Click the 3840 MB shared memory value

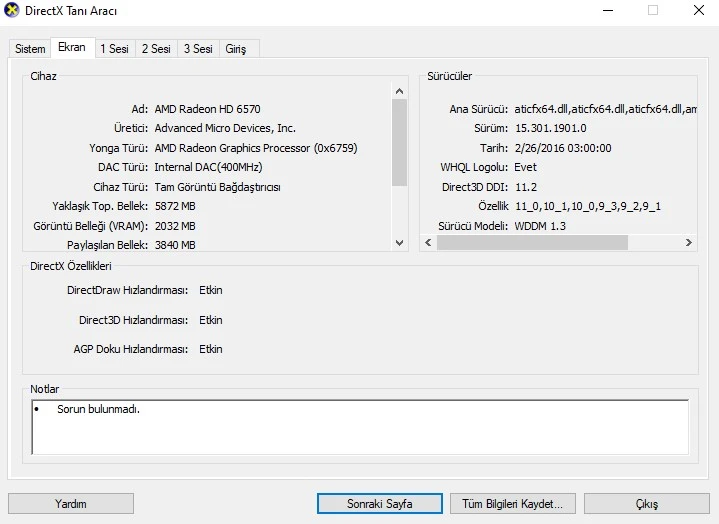[x=175, y=245]
